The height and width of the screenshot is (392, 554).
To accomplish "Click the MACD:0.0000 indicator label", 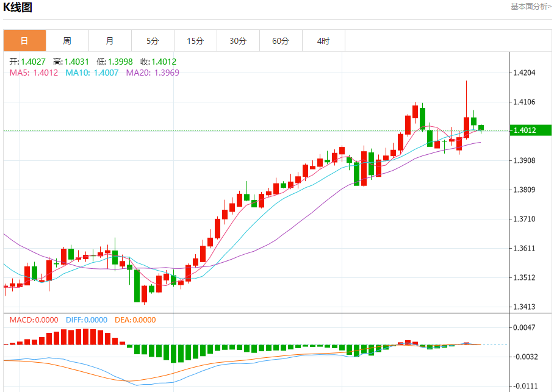I will coord(34,320).
